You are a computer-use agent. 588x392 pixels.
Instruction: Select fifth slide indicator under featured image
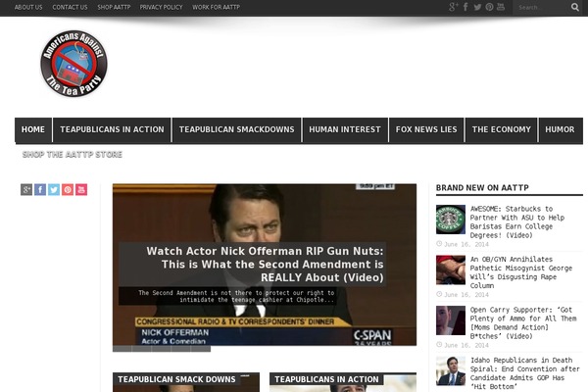coord(201,349)
